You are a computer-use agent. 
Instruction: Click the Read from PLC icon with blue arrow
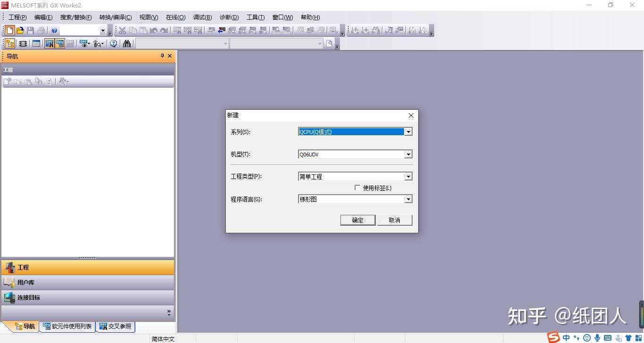pyautogui.click(x=222, y=31)
